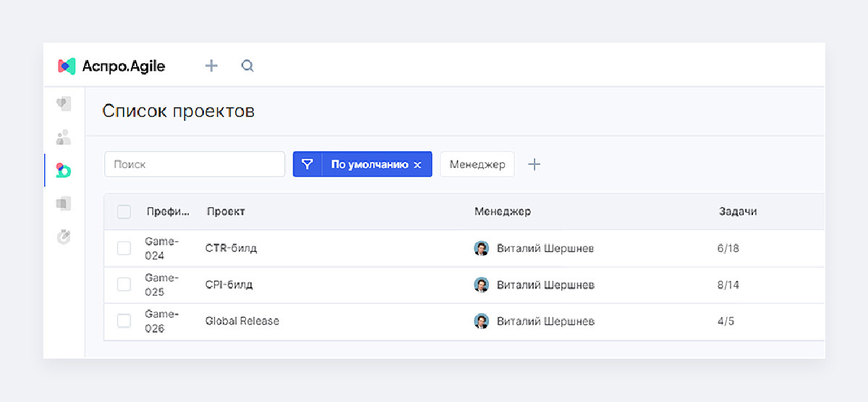
Task: Open the heart card sidebar section
Action: pos(64,104)
